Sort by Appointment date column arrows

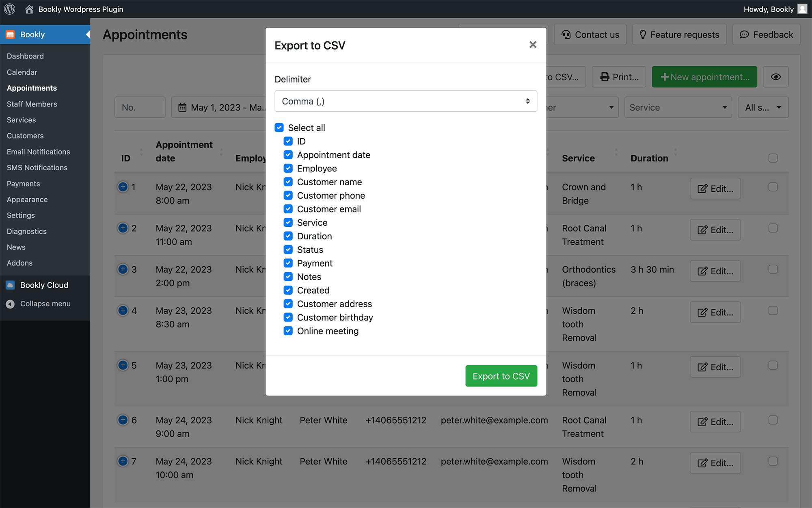click(x=221, y=152)
